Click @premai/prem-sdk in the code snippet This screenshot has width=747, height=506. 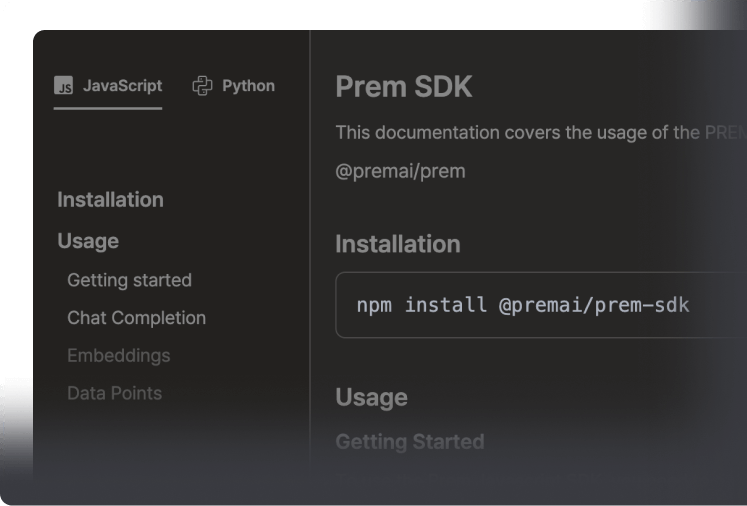pyautogui.click(x=594, y=305)
